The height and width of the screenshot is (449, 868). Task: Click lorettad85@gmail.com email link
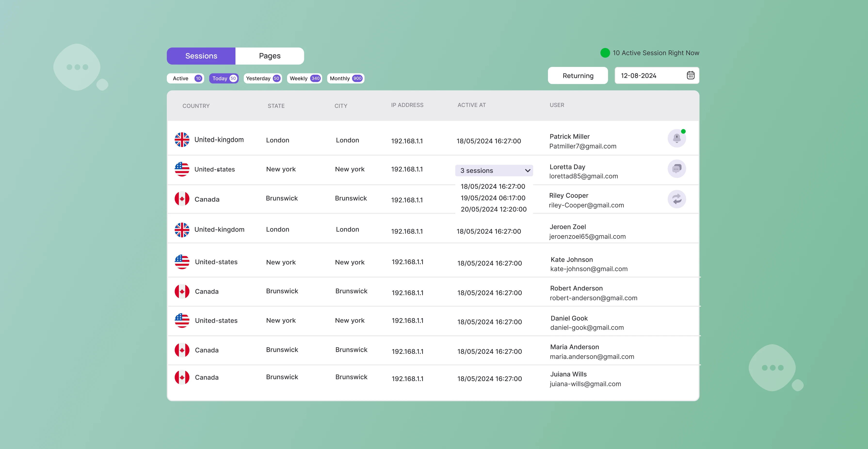[x=584, y=176]
